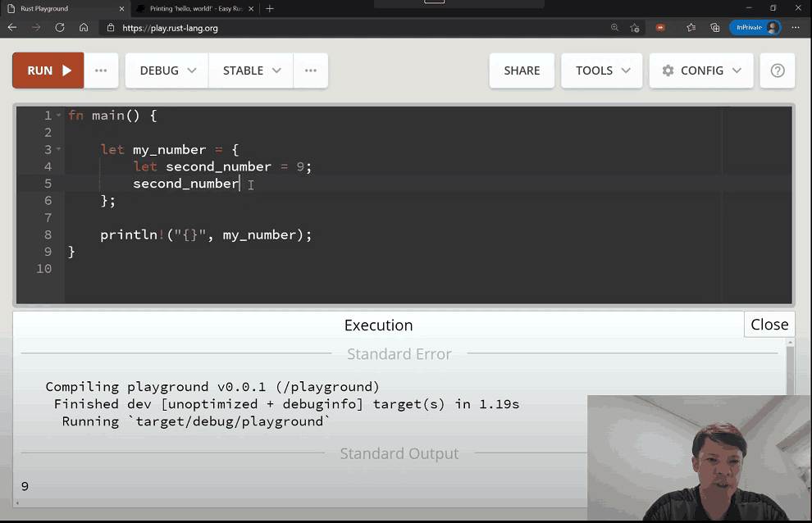The width and height of the screenshot is (812, 523).
Task: Click the SHARE button
Action: (522, 70)
